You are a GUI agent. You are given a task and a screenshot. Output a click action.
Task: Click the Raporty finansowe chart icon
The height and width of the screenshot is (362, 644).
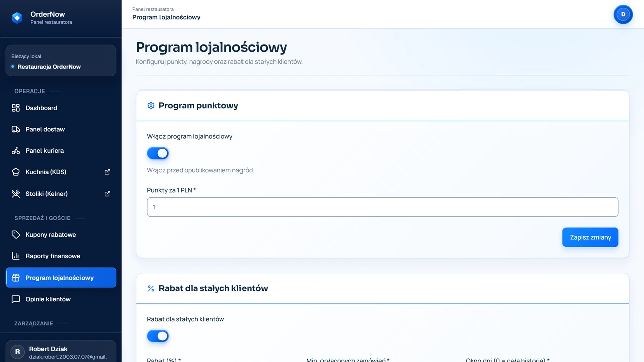pyautogui.click(x=16, y=256)
